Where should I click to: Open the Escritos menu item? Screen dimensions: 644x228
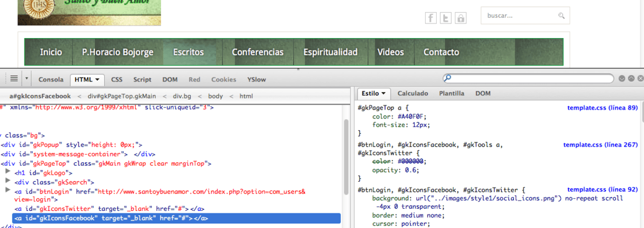click(188, 52)
